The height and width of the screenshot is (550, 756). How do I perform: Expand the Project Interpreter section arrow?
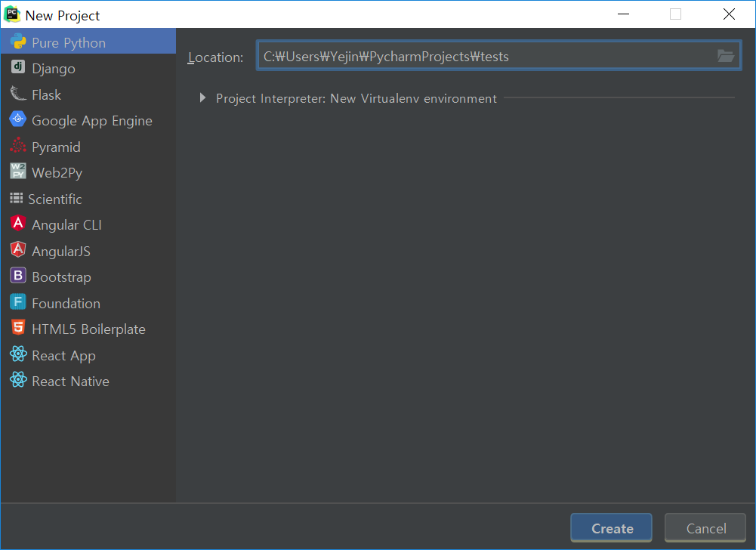coord(202,98)
